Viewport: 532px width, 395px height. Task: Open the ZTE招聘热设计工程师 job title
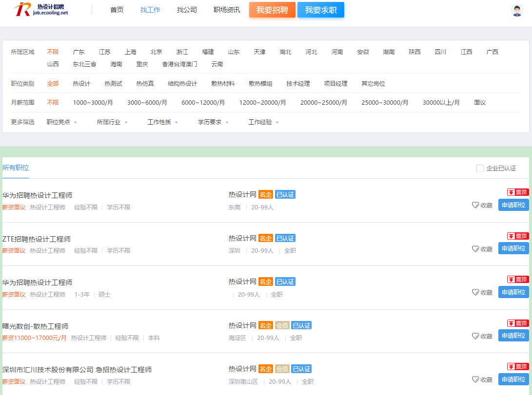[x=37, y=239]
